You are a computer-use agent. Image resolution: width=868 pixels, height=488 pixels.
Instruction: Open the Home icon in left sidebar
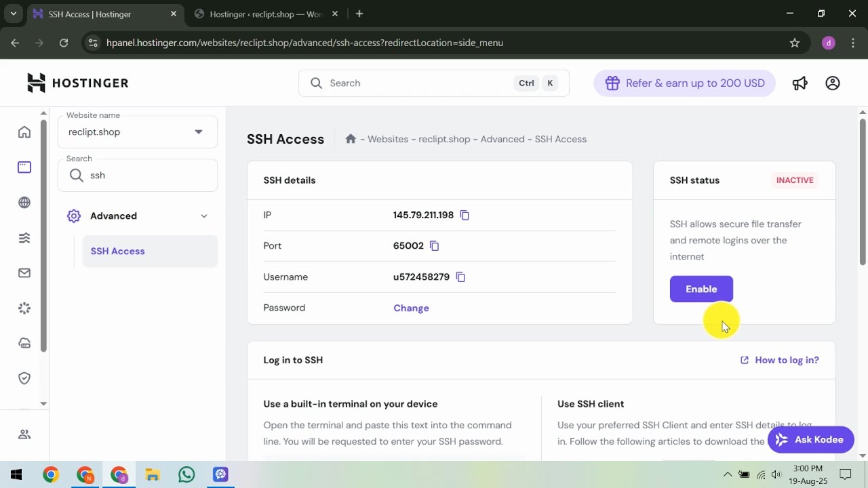[x=24, y=132]
